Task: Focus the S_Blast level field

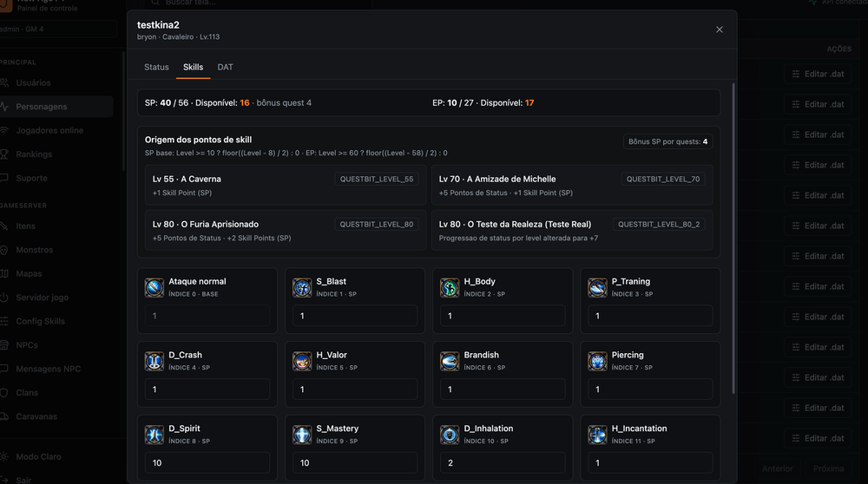Action: point(355,316)
